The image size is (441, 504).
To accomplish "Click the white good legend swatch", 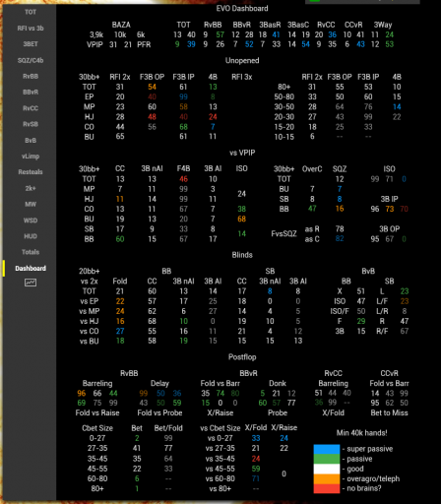I will click(327, 469).
